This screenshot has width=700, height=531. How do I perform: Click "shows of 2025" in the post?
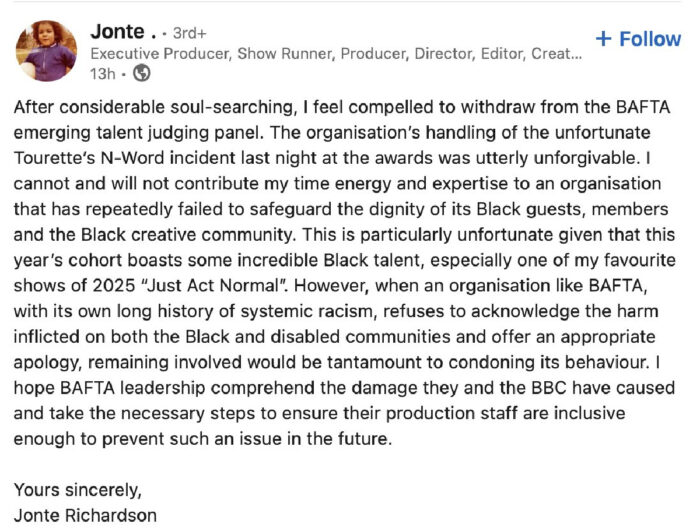(74, 285)
